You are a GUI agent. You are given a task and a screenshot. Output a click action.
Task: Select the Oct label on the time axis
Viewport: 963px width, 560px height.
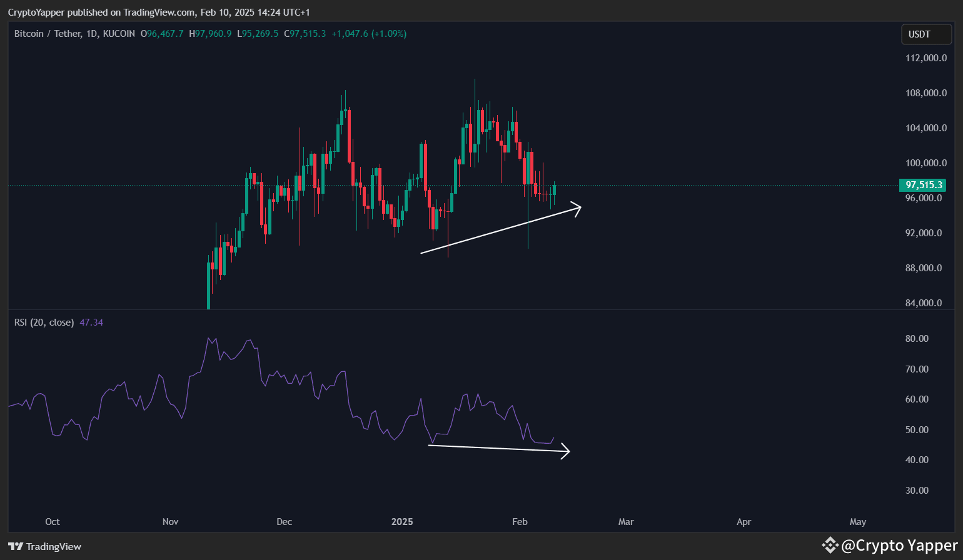coord(53,521)
